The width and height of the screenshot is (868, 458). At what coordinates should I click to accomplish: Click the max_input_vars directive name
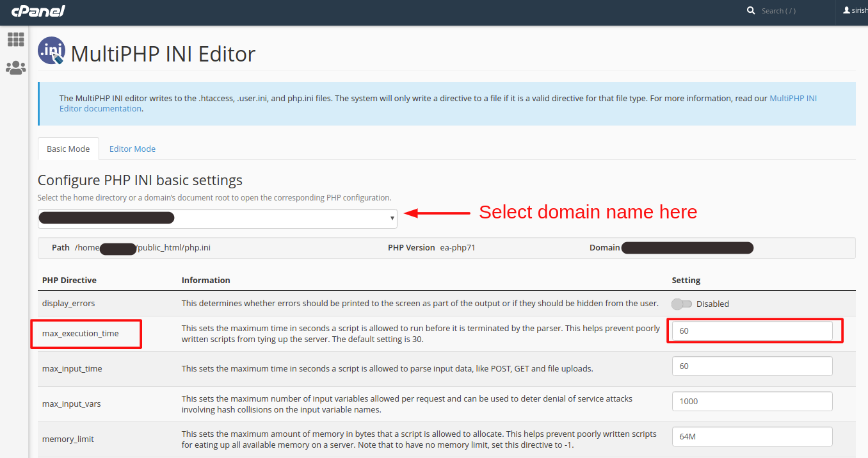pos(72,404)
